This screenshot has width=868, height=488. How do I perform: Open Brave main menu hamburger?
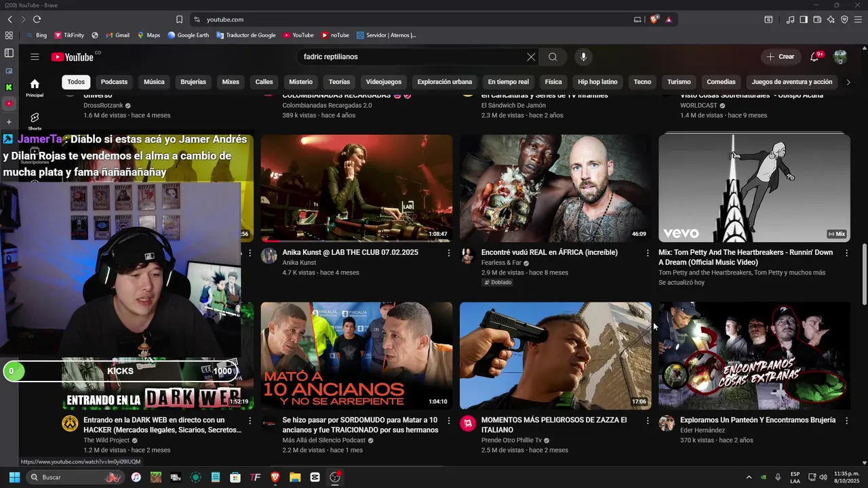(858, 20)
